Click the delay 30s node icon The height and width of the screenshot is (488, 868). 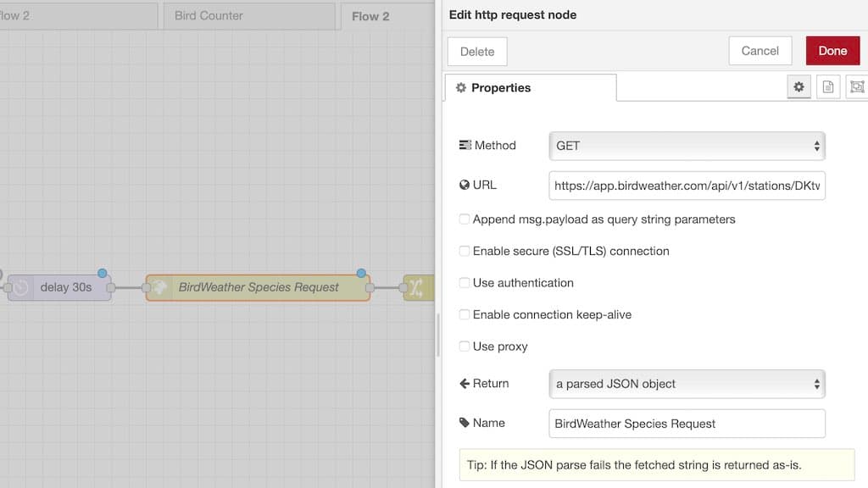click(21, 288)
